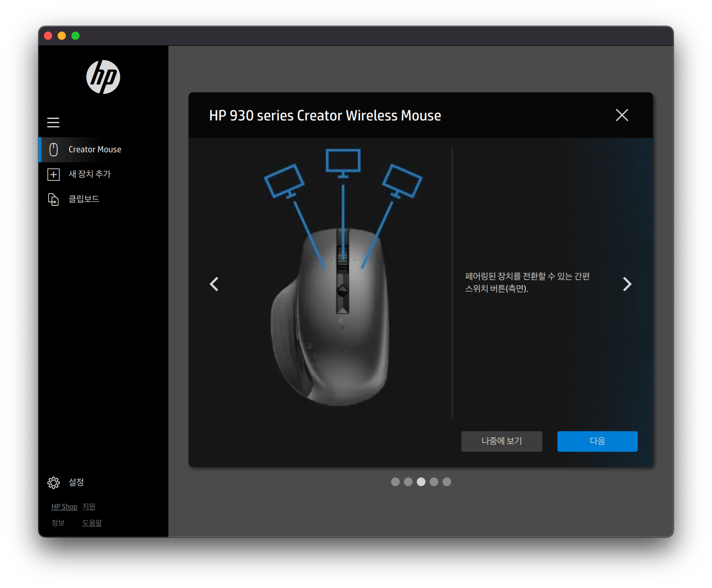Open 설정 settings gear icon

(x=54, y=483)
